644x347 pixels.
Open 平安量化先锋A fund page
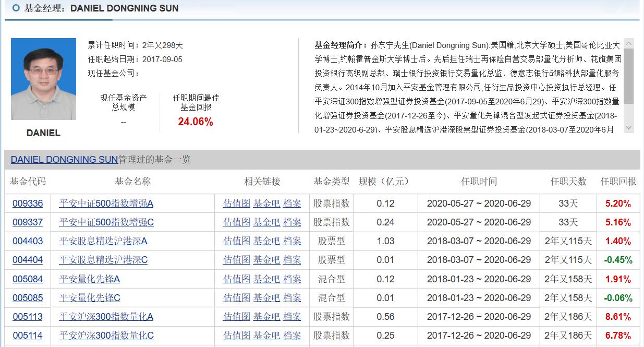(x=90, y=279)
